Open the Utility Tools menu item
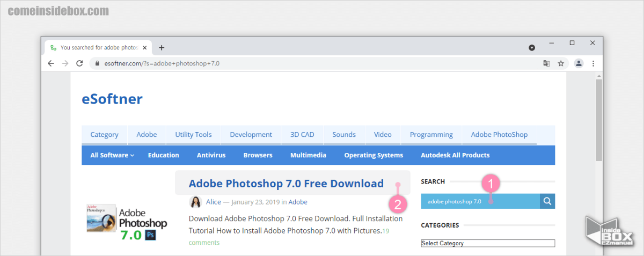Viewport: 644px width, 256px height. pyautogui.click(x=193, y=135)
